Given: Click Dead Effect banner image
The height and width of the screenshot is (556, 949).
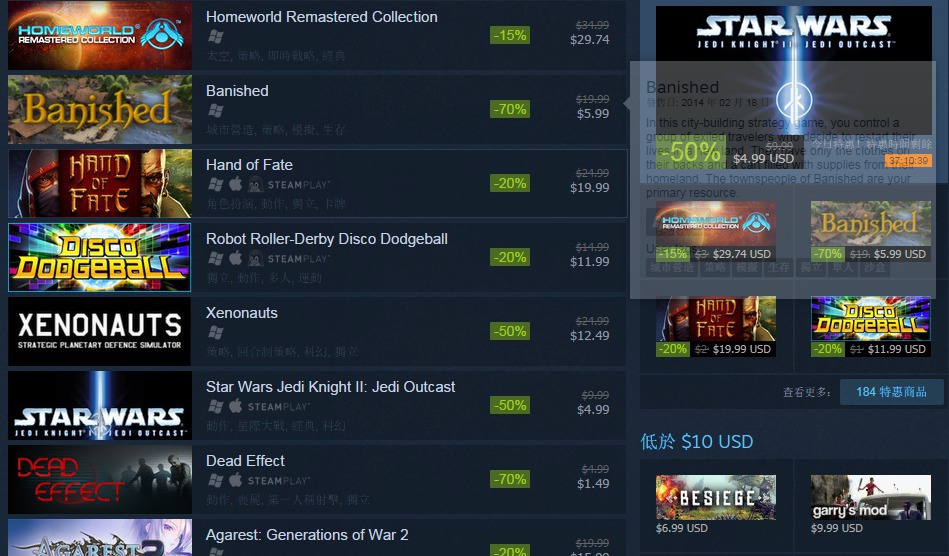Looking at the screenshot, I should point(100,479).
